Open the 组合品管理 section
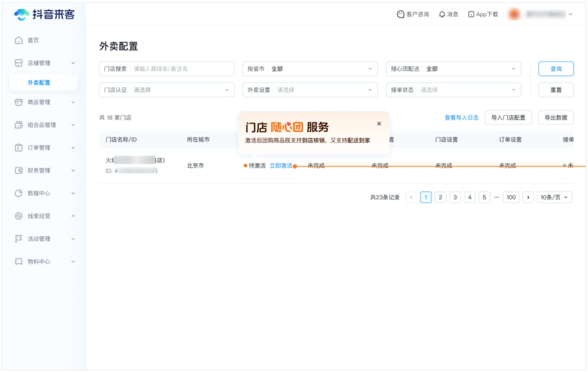Image resolution: width=588 pixels, height=372 pixels. coord(42,125)
